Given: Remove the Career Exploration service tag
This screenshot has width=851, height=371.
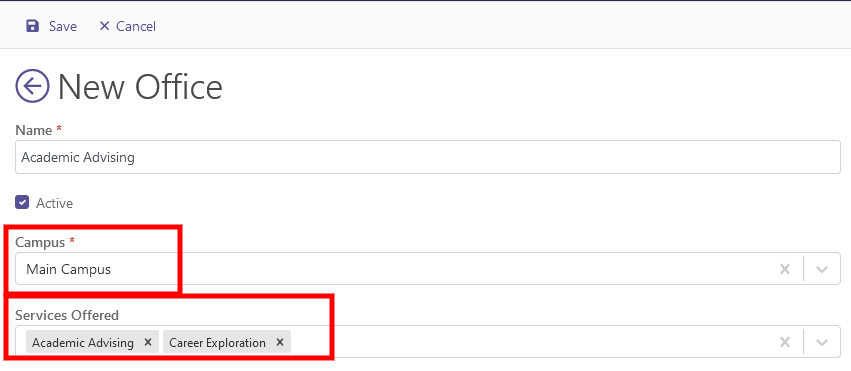Looking at the screenshot, I should [x=280, y=342].
